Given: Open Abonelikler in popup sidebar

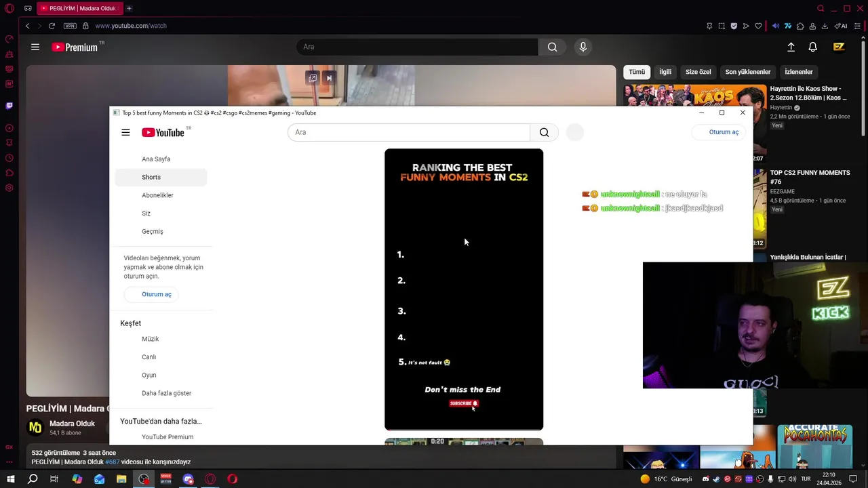Looking at the screenshot, I should tap(161, 195).
